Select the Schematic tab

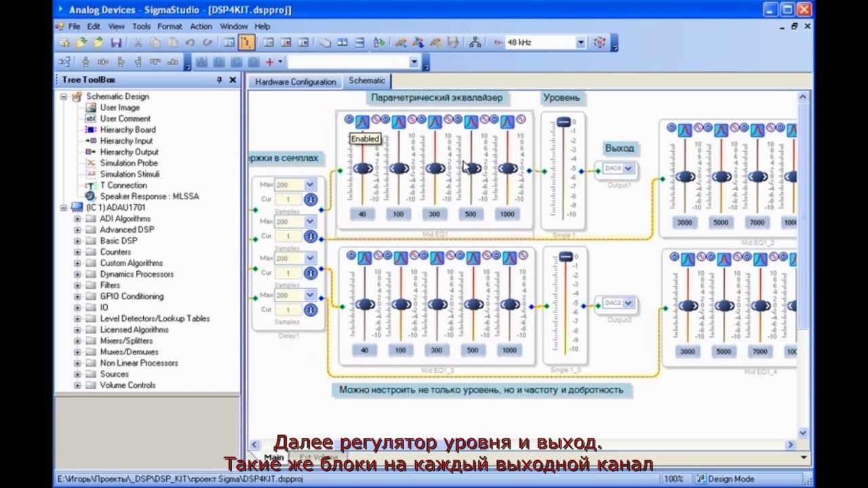coord(367,81)
